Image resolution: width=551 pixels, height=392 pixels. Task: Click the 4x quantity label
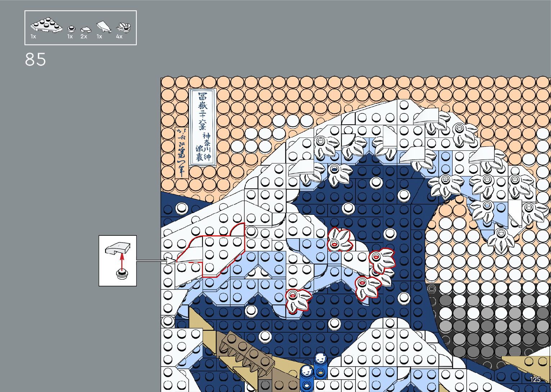point(119,37)
